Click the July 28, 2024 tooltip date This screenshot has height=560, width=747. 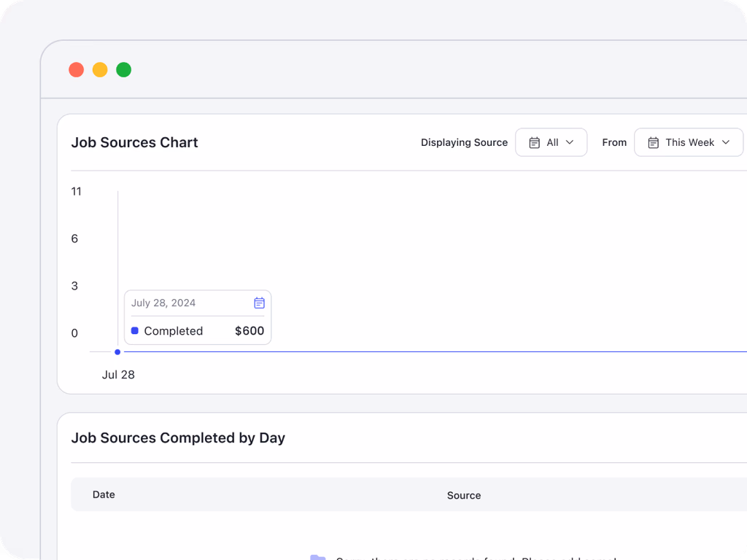(x=163, y=303)
